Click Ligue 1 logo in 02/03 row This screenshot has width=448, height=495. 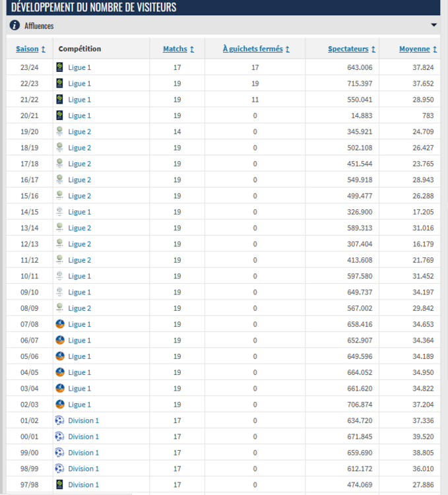click(60, 405)
